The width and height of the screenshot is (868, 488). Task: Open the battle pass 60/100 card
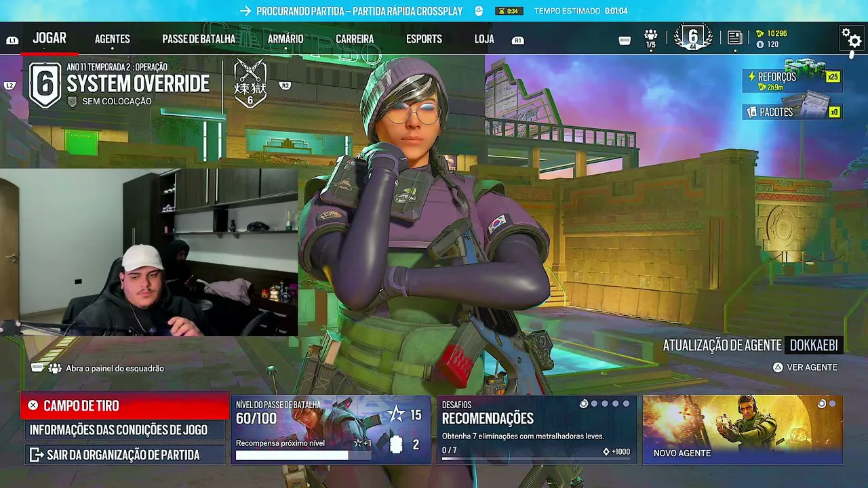(331, 430)
